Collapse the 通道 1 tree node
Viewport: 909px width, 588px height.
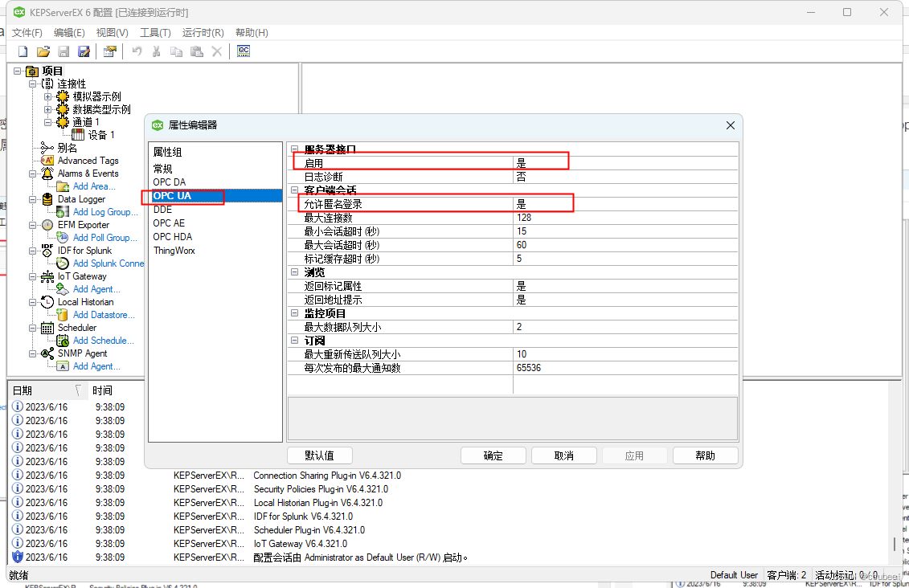[x=47, y=122]
